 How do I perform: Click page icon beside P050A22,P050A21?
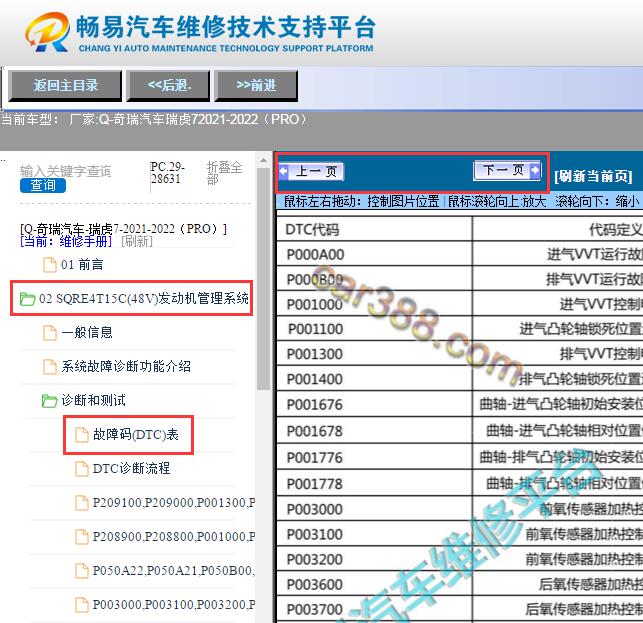(x=82, y=571)
